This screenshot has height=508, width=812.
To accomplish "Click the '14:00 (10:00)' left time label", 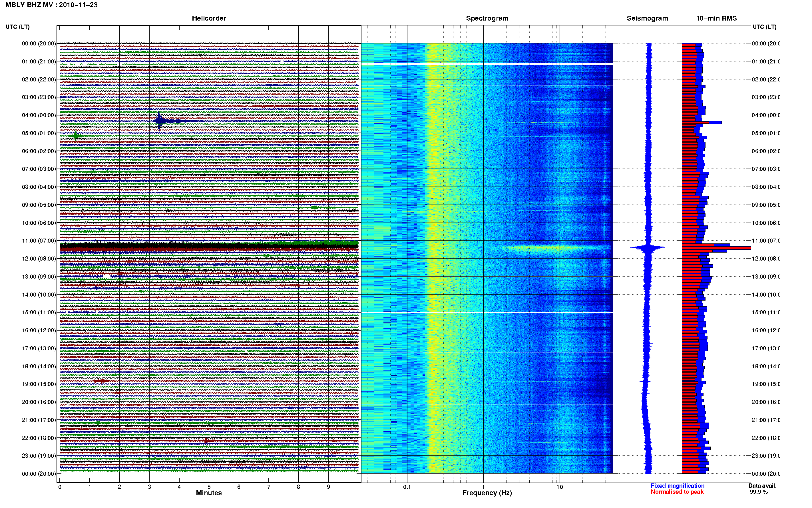I will (x=39, y=295).
